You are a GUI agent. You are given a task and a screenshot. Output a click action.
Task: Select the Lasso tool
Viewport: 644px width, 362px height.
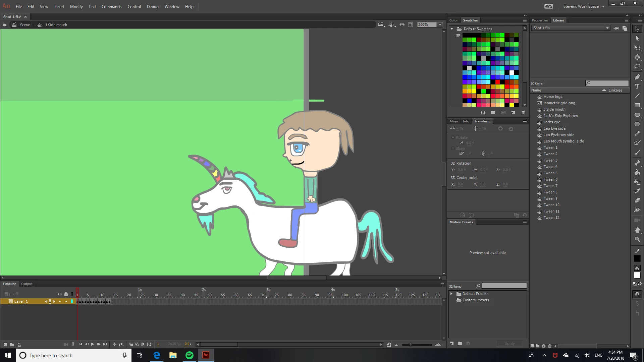coord(637,67)
